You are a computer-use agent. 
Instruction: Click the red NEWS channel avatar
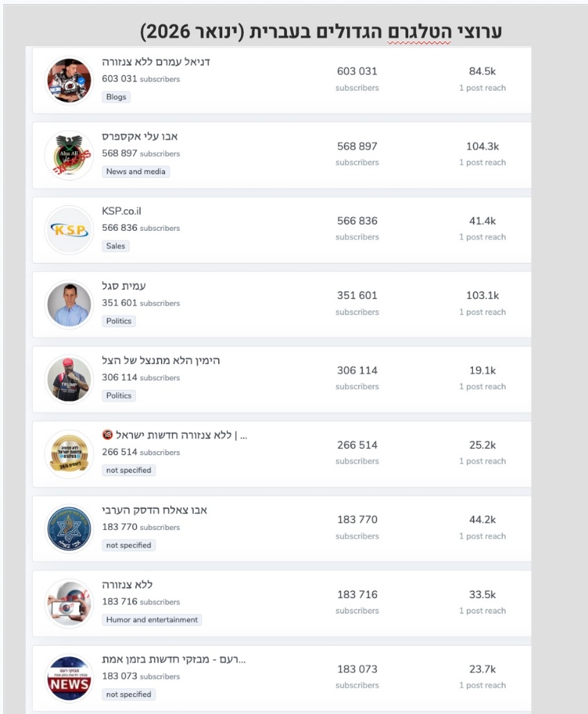point(69,678)
